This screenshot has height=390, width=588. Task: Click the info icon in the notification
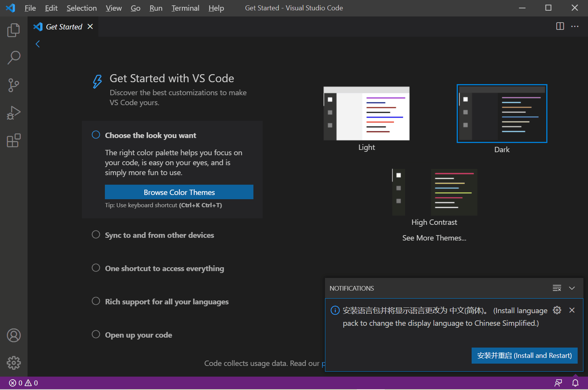[x=335, y=310]
